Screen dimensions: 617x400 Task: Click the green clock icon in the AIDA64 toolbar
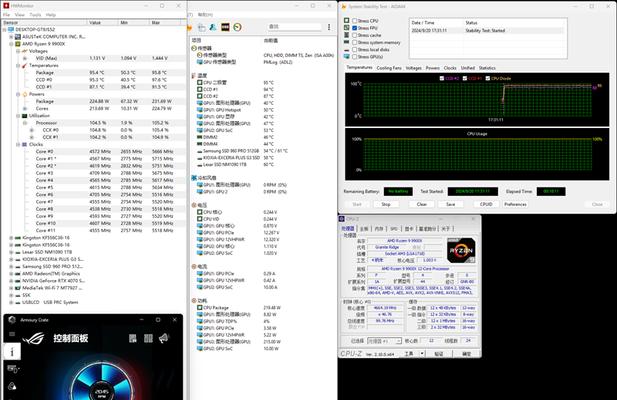(x=237, y=27)
